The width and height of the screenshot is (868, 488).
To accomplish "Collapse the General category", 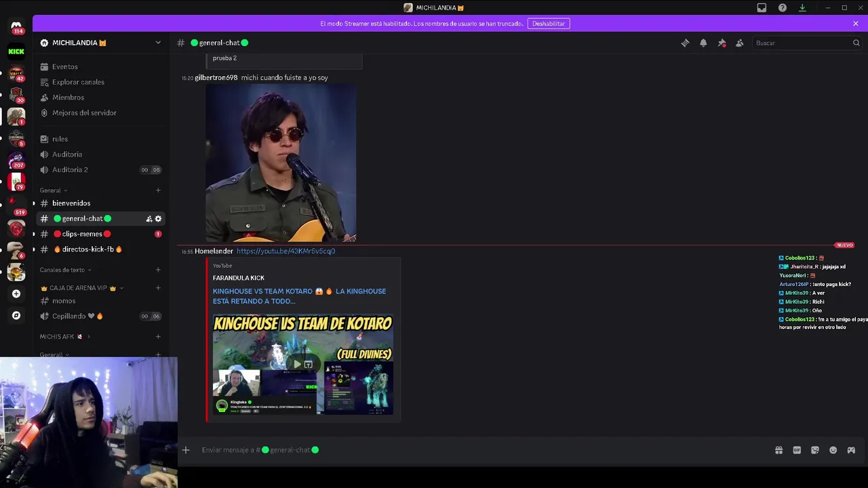I will click(54, 190).
